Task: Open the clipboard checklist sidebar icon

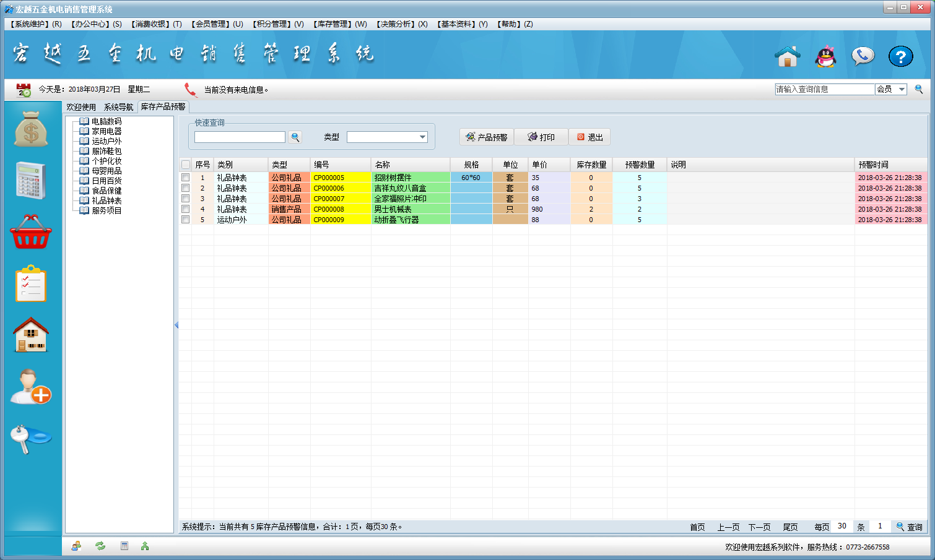Action: click(x=31, y=284)
